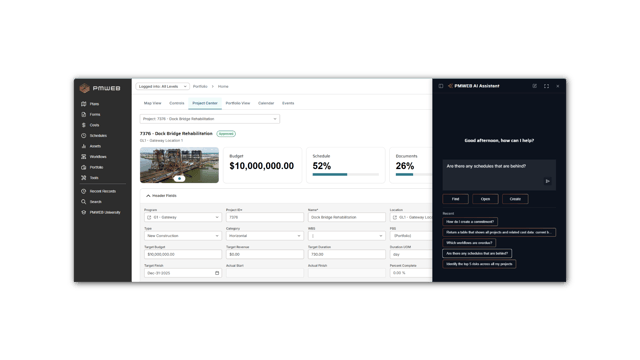Click the Program field link icon
Screen dimensions: 640x360
tap(149, 217)
